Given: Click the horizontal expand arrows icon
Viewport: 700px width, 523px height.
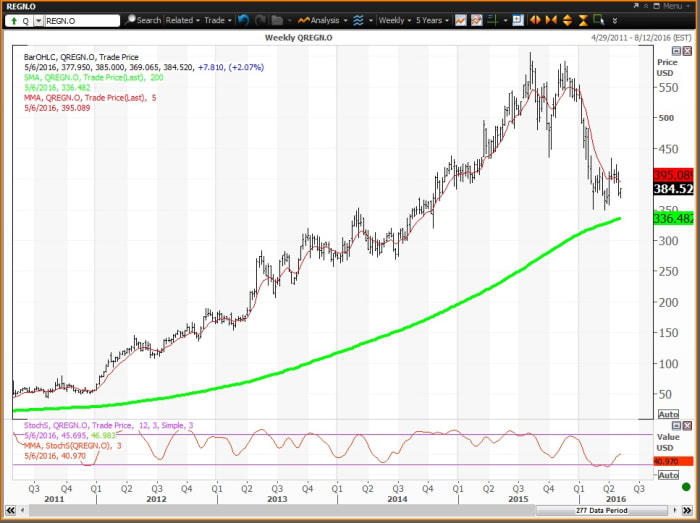Looking at the screenshot, I should coord(537,20).
